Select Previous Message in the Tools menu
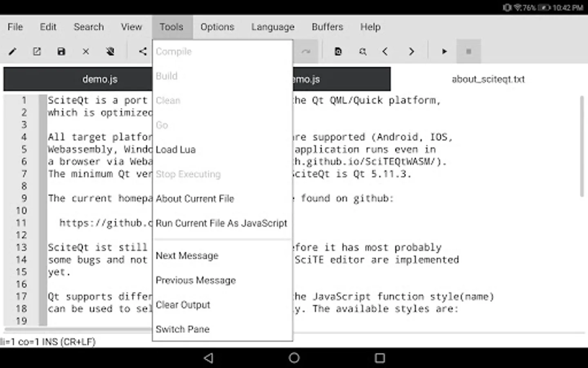This screenshot has width=588, height=368. [x=223, y=280]
